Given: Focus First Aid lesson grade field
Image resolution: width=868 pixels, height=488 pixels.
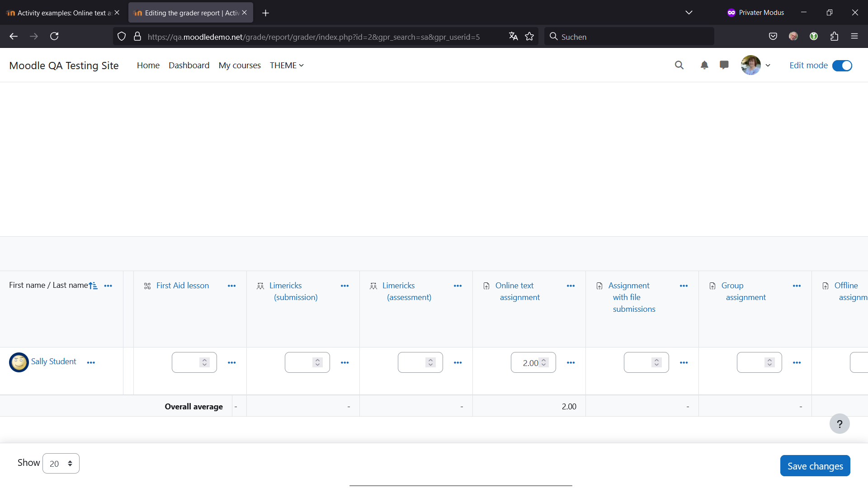Looking at the screenshot, I should point(194,362).
